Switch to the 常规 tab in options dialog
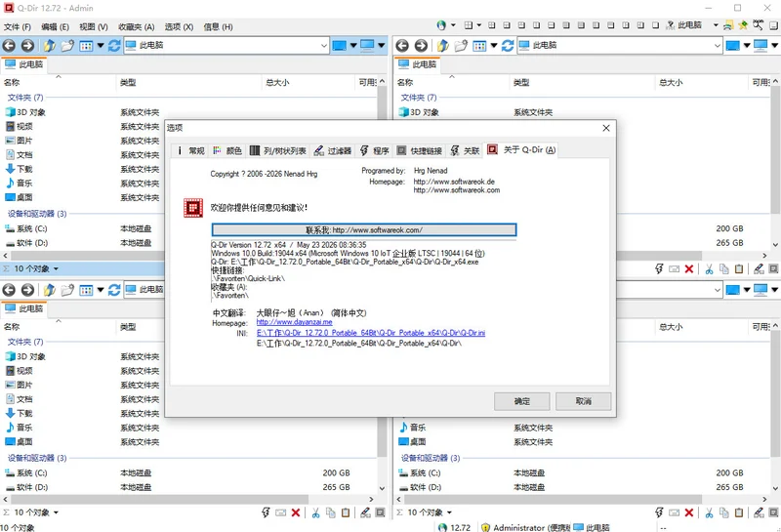The image size is (781, 532). (x=190, y=150)
